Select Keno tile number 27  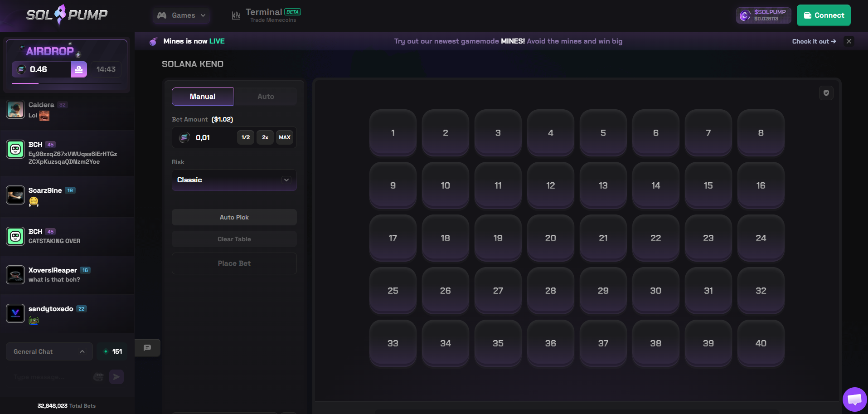click(x=498, y=291)
